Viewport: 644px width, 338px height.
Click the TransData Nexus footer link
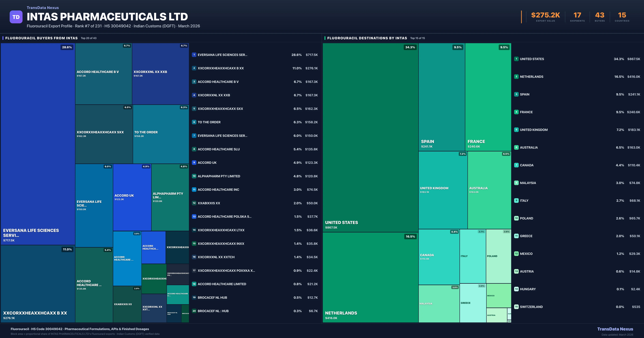pos(615,329)
